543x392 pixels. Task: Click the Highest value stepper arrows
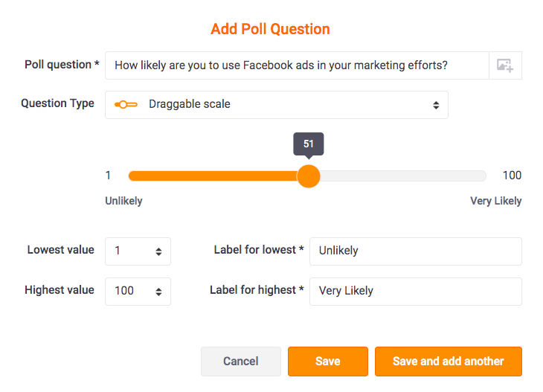coord(158,292)
